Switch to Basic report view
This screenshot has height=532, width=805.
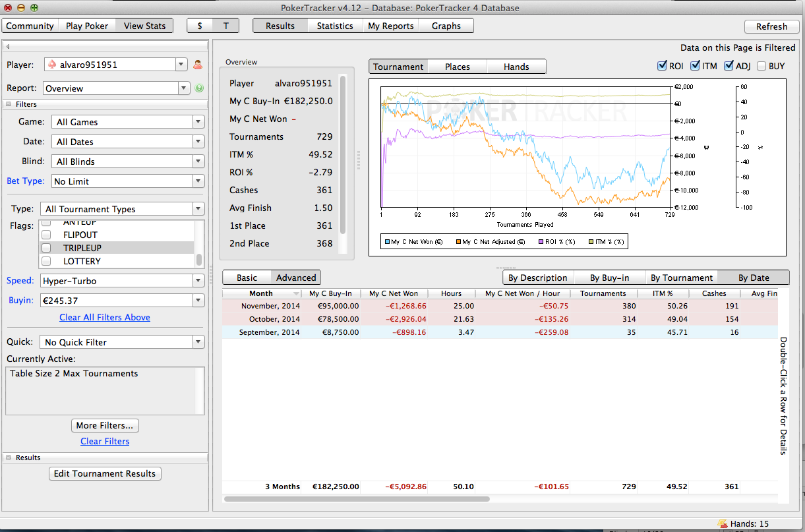pyautogui.click(x=247, y=278)
